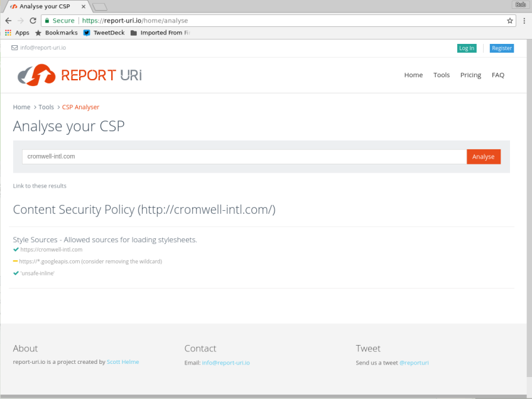This screenshot has height=399, width=532.
Task: Open the Bookmarks star folder
Action: pyautogui.click(x=57, y=33)
